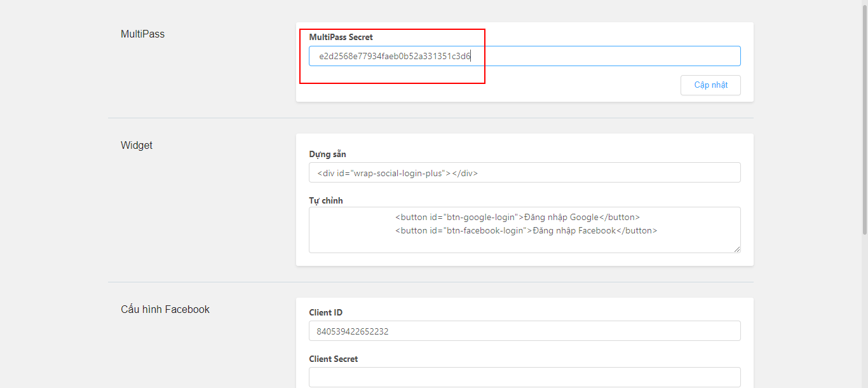Click the "Dựng sẵn" label
This screenshot has width=868, height=388.
pyautogui.click(x=327, y=155)
